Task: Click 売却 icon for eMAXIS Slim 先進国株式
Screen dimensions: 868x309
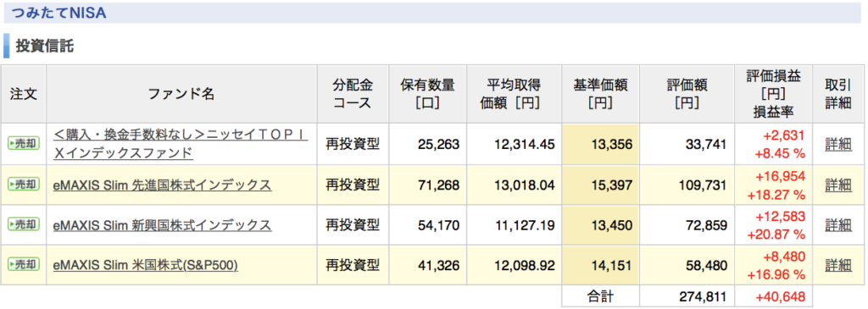Action: pos(23,185)
